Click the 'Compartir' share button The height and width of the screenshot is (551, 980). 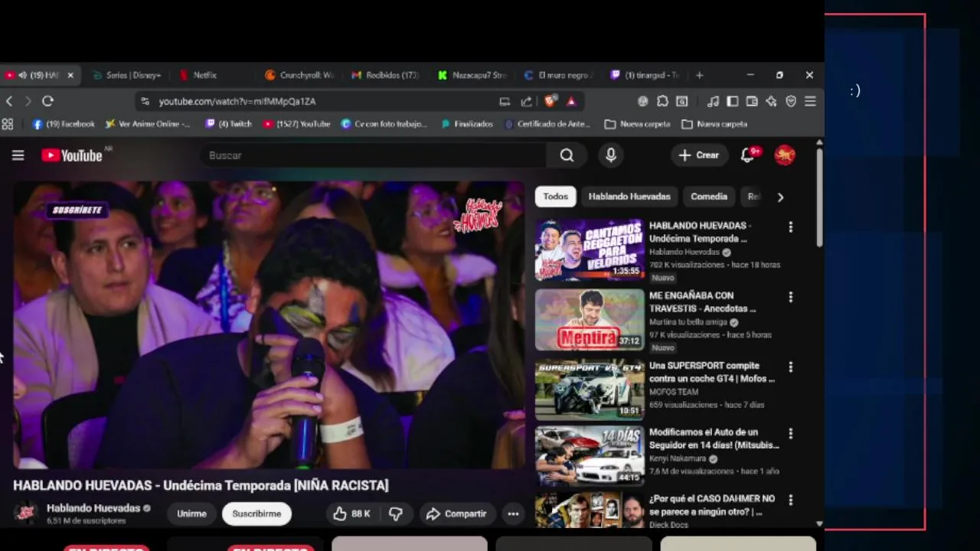coord(457,514)
